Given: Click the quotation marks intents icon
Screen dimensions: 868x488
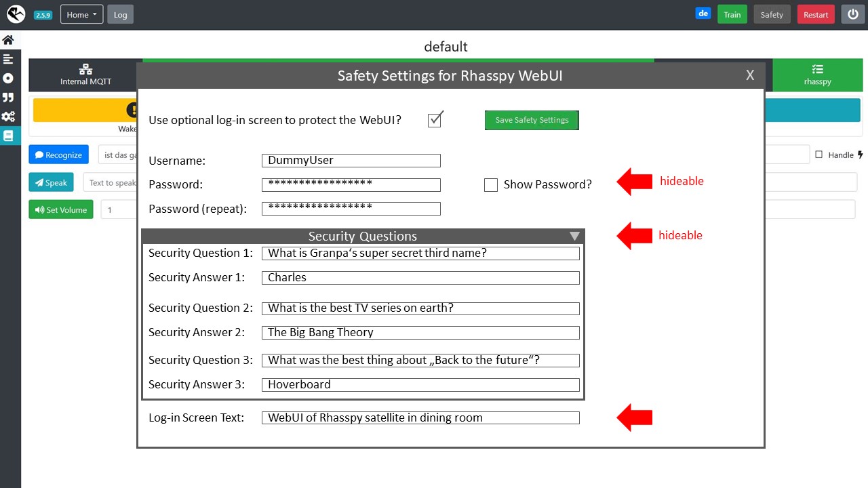Looking at the screenshot, I should click(x=7, y=97).
